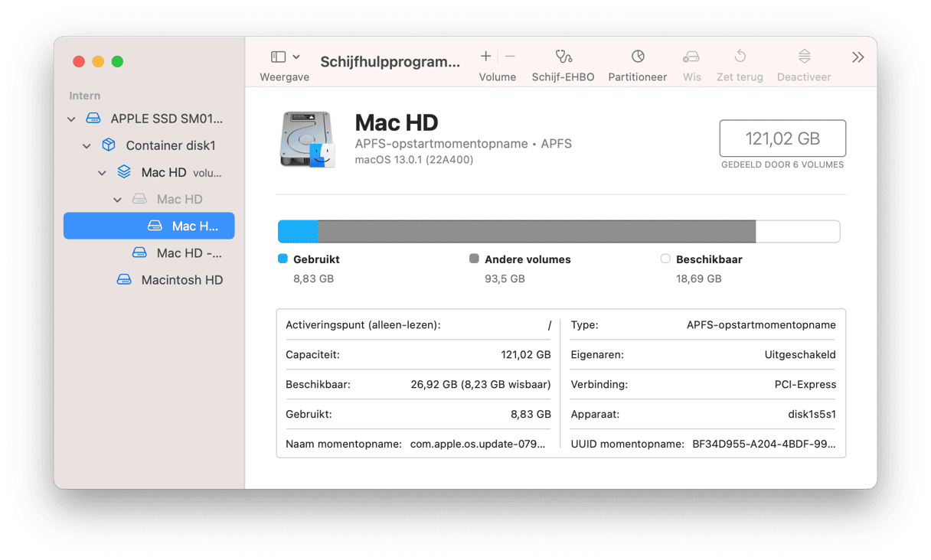Click macOS 13.0.1 (22A400) version text
This screenshot has height=560, width=931.
click(x=414, y=160)
